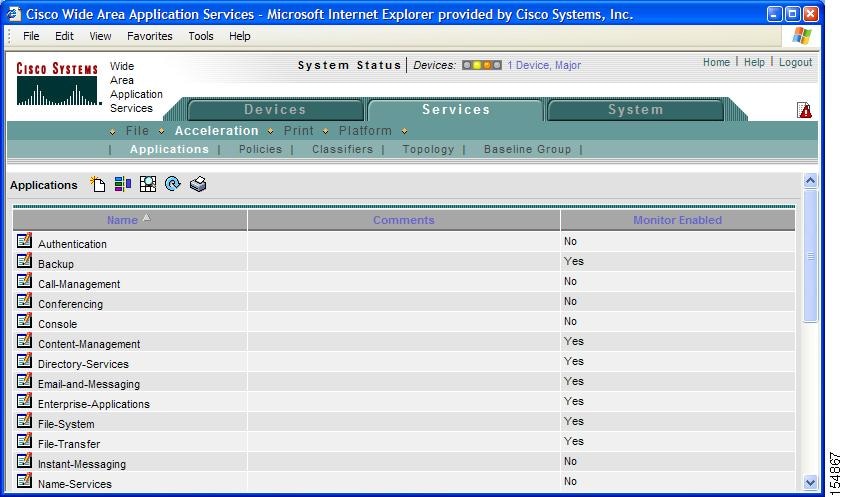
Task: Open the edit icon for Enterprise-Applications
Action: coord(24,400)
